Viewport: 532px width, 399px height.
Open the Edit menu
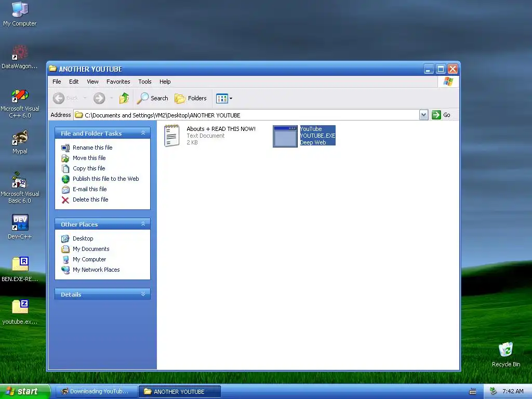point(74,82)
